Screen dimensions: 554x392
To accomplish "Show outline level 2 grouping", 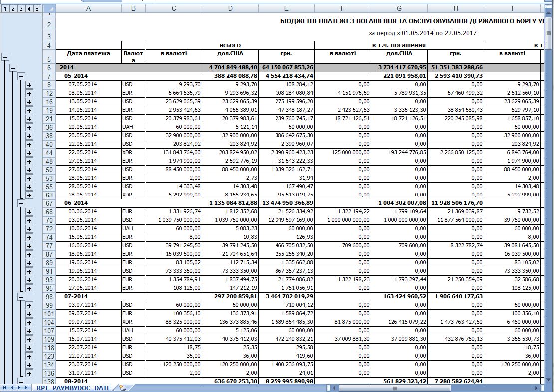I will (13, 9).
